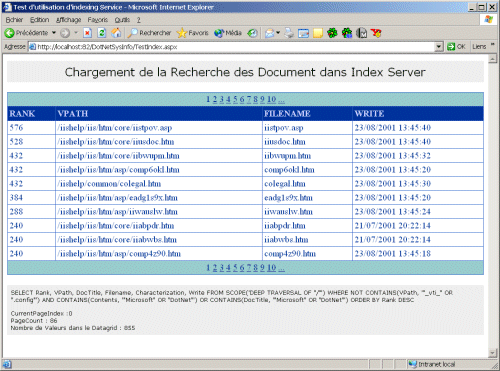Screen dimensions: 500x371
Task: Expand the Liens links toolbar chevron
Action: tap(493, 45)
